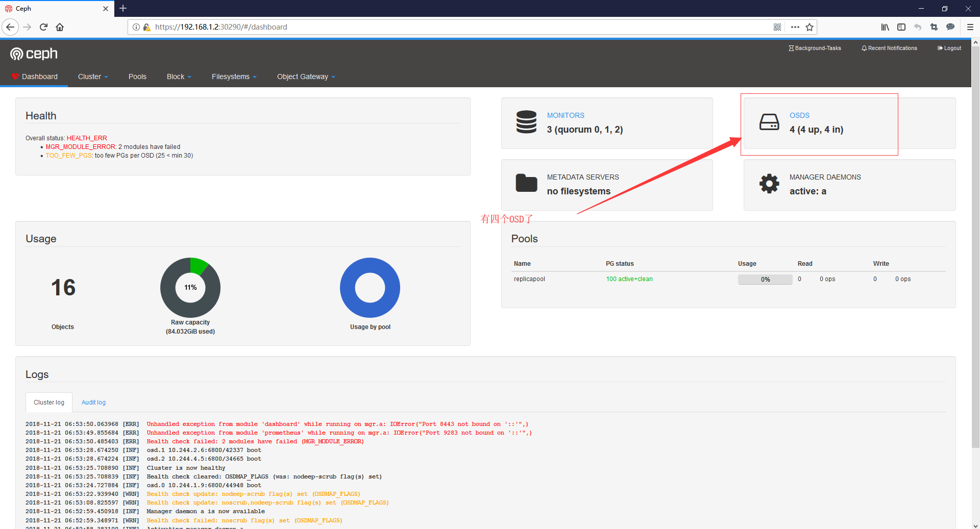Click replicapool 0% usage bar
This screenshot has width=980, height=529.
pos(765,279)
